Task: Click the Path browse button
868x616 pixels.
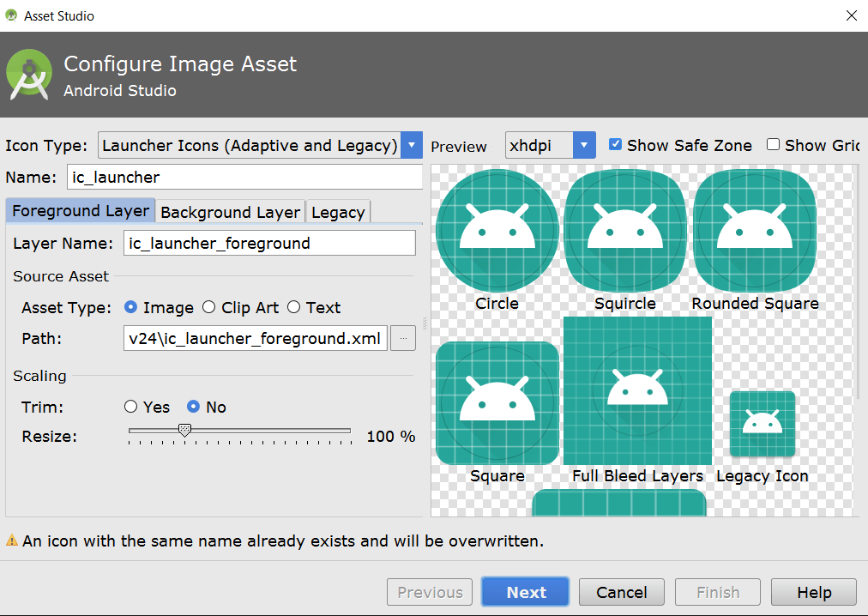Action: pos(403,338)
